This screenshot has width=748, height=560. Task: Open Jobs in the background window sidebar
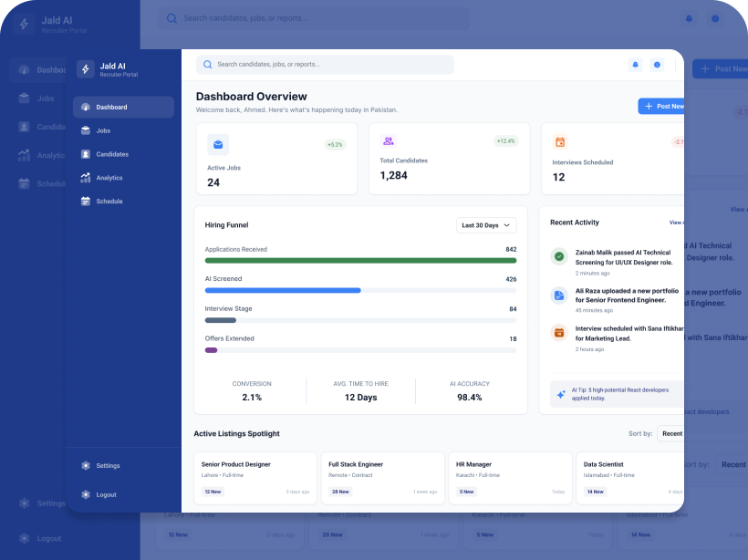[37, 99]
